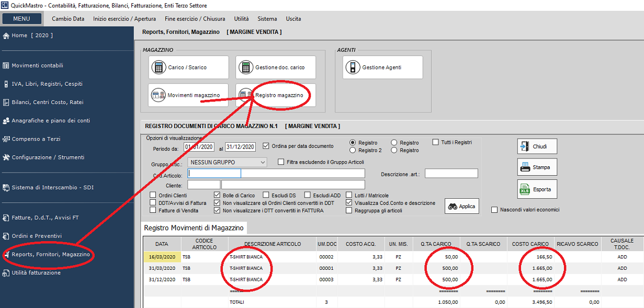Click the date cell 31/03/2020
This screenshot has width=644, height=308.
(162, 268)
